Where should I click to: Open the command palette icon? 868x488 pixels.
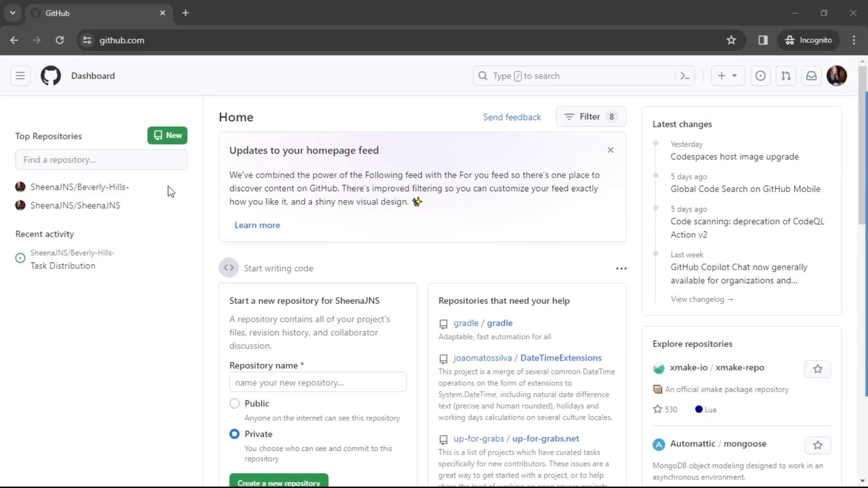coord(685,76)
